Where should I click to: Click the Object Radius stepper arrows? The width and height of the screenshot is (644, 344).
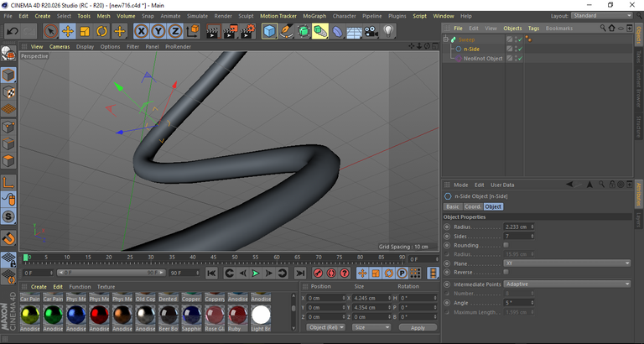532,227
